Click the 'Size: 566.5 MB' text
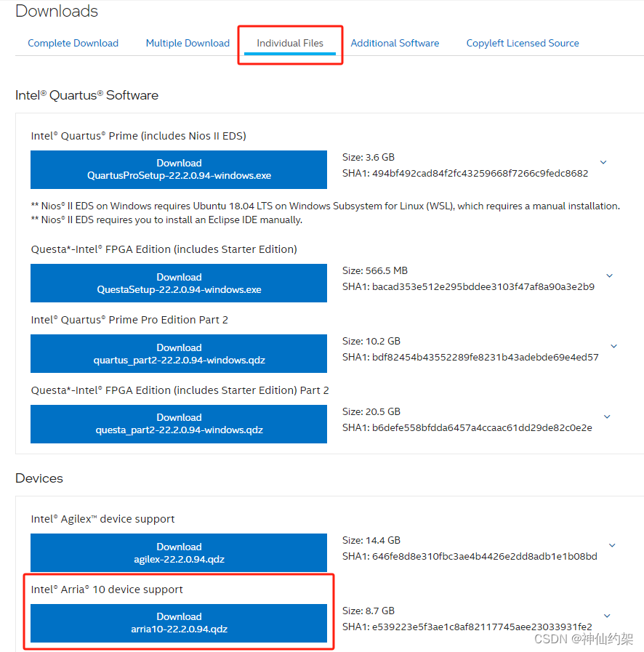This screenshot has height=652, width=644. click(x=375, y=270)
